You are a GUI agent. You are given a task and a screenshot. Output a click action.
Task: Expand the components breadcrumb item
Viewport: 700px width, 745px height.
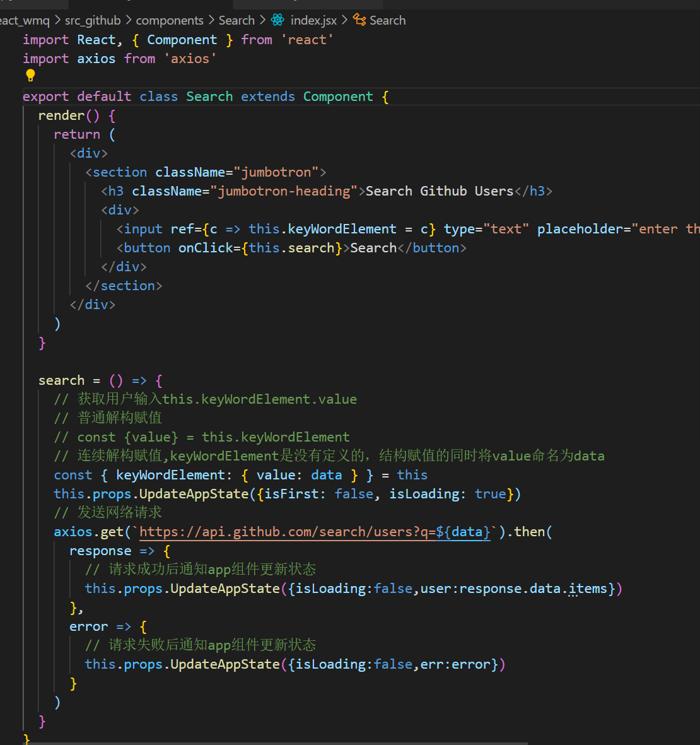coord(170,20)
